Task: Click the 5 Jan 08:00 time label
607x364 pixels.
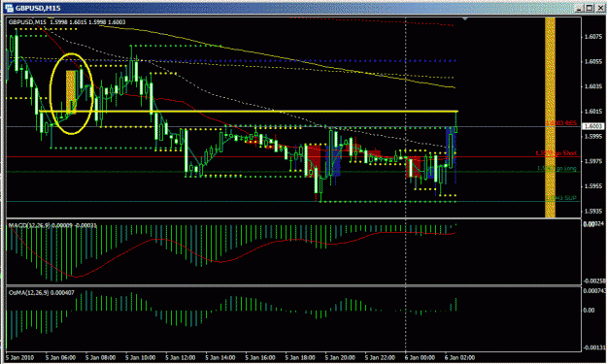Action: (100, 357)
